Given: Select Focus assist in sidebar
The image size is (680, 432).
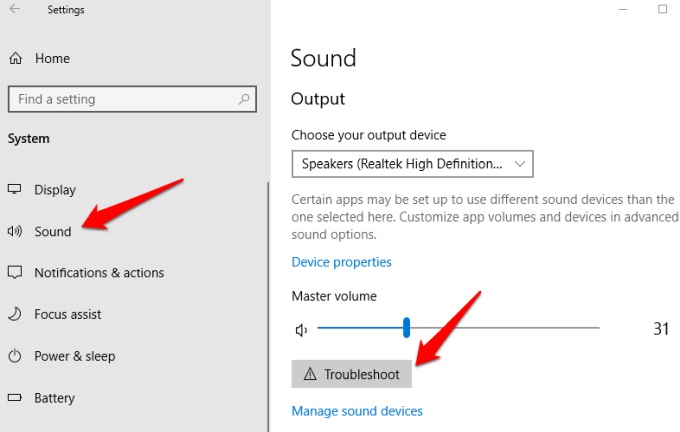Looking at the screenshot, I should point(67,314).
